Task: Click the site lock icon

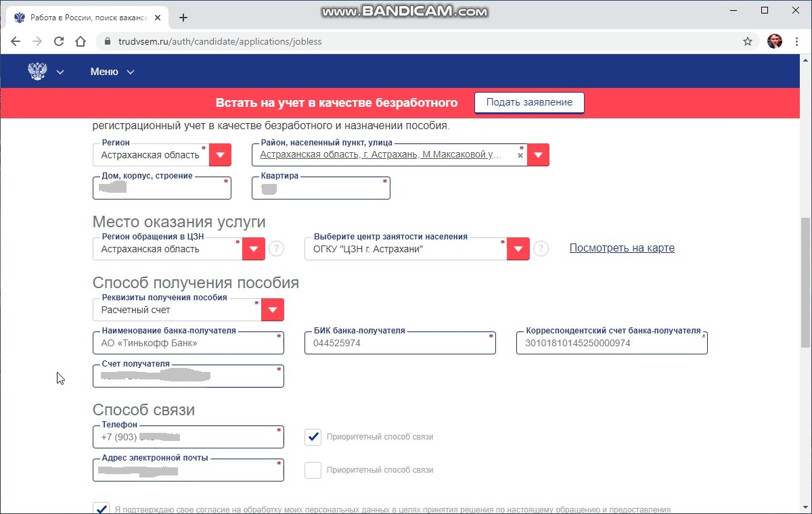Action: (108, 41)
